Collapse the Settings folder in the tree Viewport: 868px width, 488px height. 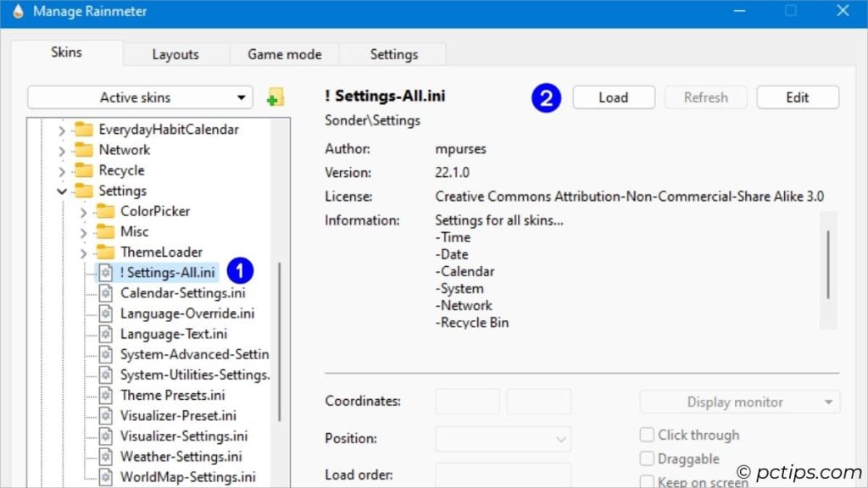click(61, 191)
